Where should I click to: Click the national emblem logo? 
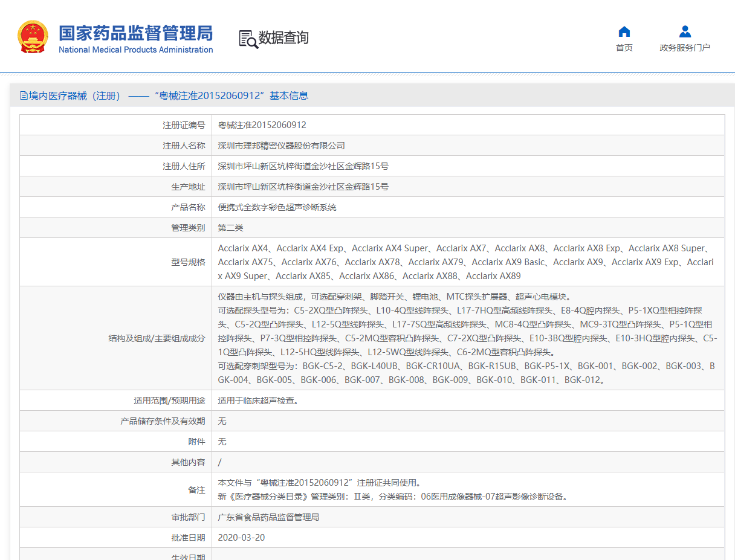click(33, 37)
